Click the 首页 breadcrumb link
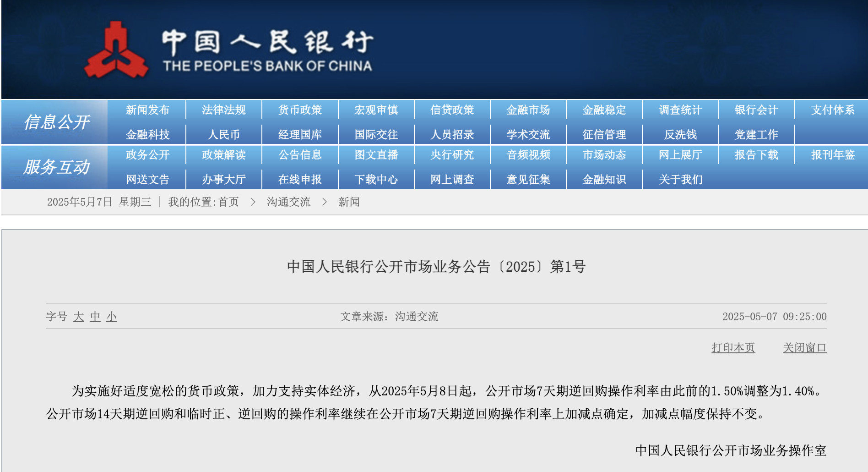 [228, 202]
